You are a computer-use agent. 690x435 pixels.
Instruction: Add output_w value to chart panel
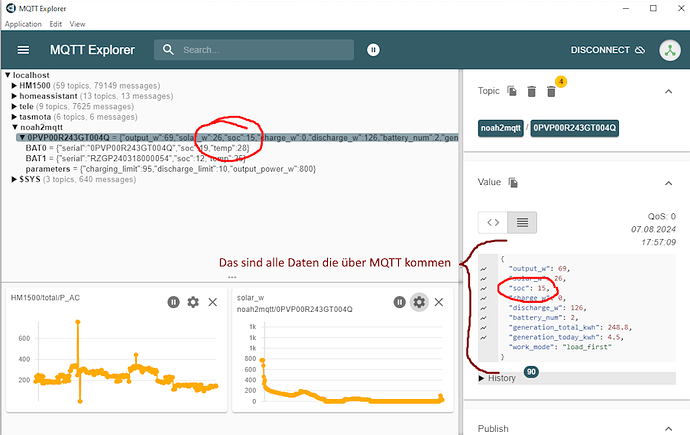pyautogui.click(x=483, y=269)
